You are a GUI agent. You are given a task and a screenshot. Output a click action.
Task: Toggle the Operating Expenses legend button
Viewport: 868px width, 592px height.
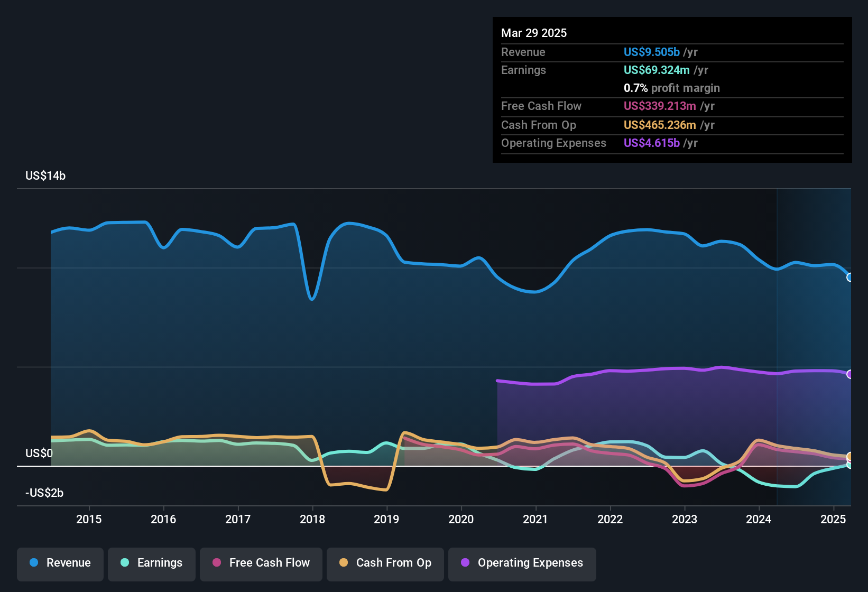[x=522, y=563]
